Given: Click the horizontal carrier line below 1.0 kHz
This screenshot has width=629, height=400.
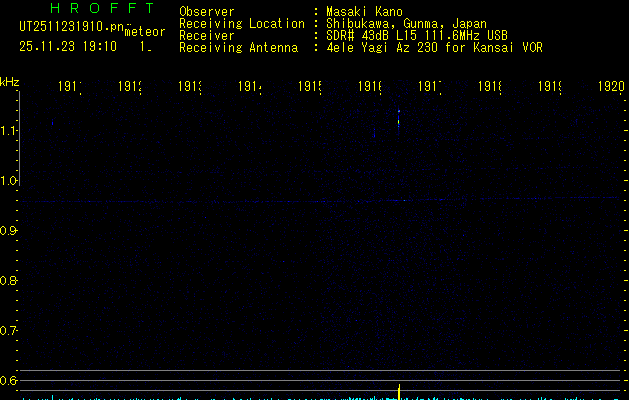Looking at the screenshot, I should [x=319, y=200].
